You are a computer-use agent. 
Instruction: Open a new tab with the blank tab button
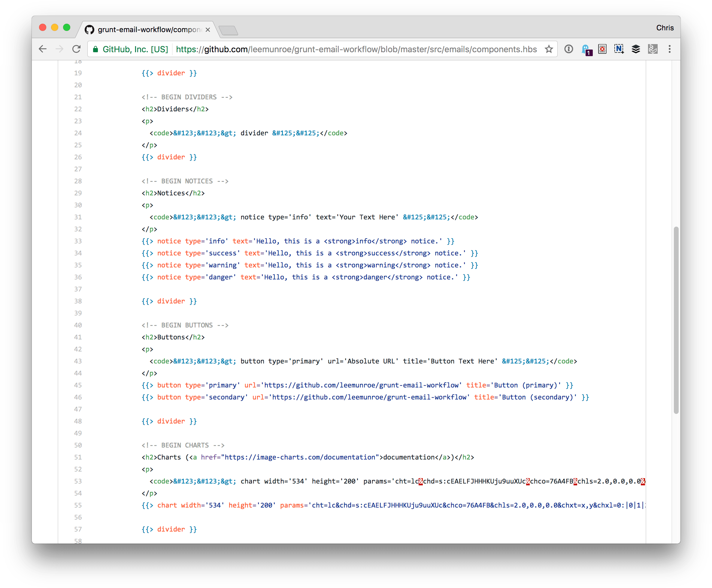pos(229,31)
